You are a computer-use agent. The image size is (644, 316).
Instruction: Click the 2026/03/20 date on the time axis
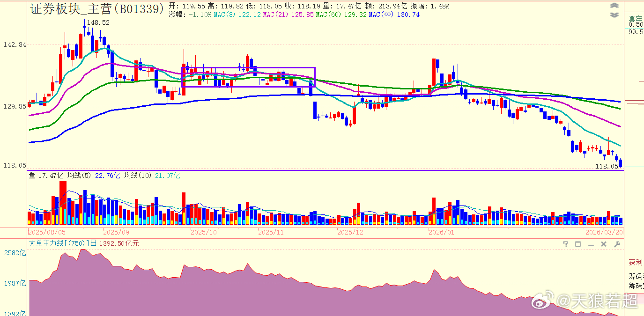point(605,232)
